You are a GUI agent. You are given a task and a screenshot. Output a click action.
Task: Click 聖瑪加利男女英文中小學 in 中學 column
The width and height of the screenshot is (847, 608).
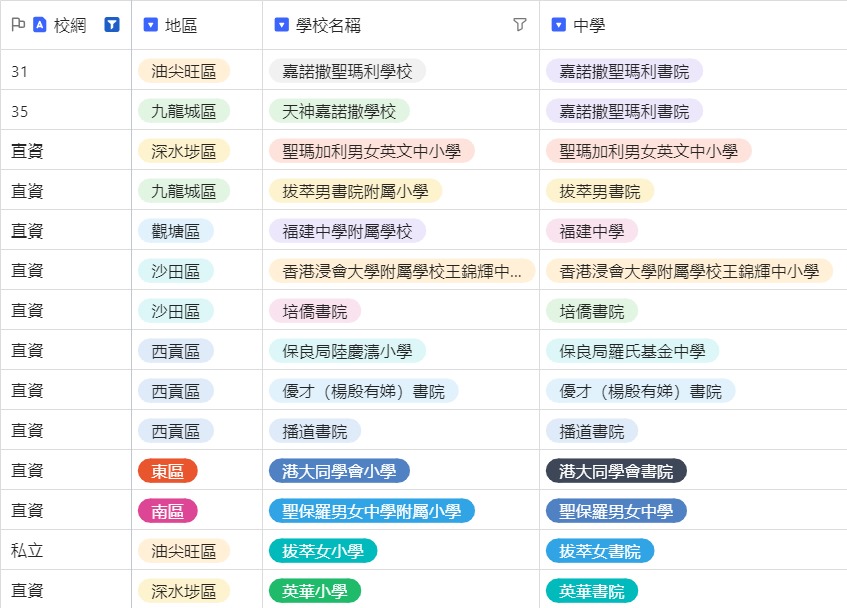[649, 151]
